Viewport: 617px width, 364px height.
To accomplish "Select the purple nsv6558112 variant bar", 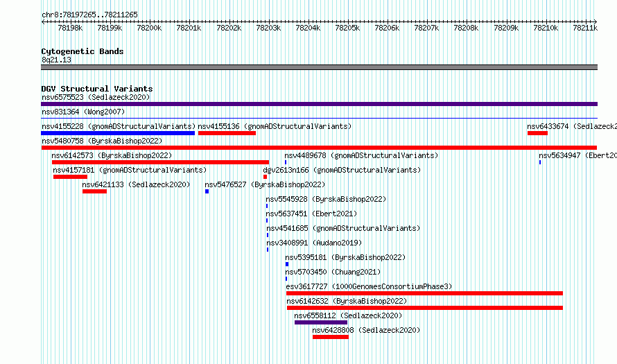I will click(321, 322).
